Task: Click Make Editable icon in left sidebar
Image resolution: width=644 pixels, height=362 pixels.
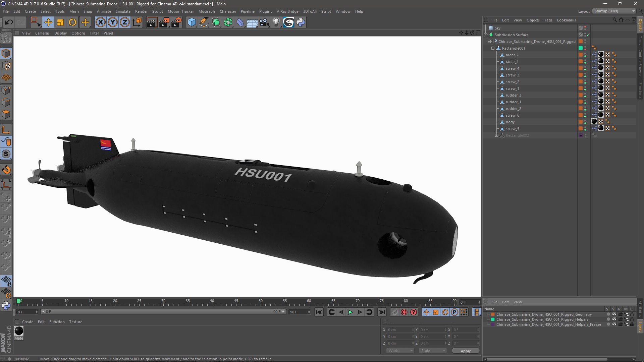Action: pyautogui.click(x=6, y=38)
